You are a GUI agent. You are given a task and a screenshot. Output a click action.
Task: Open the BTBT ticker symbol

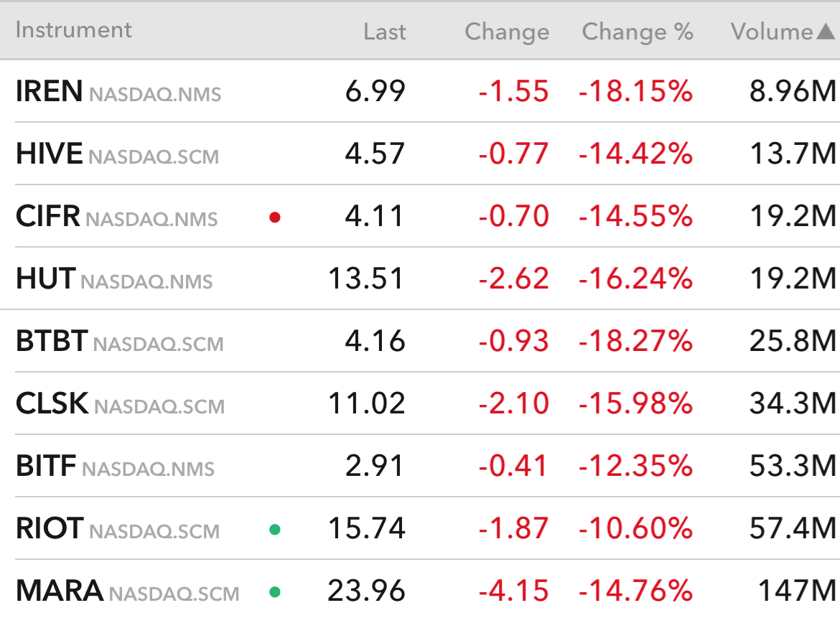52,342
